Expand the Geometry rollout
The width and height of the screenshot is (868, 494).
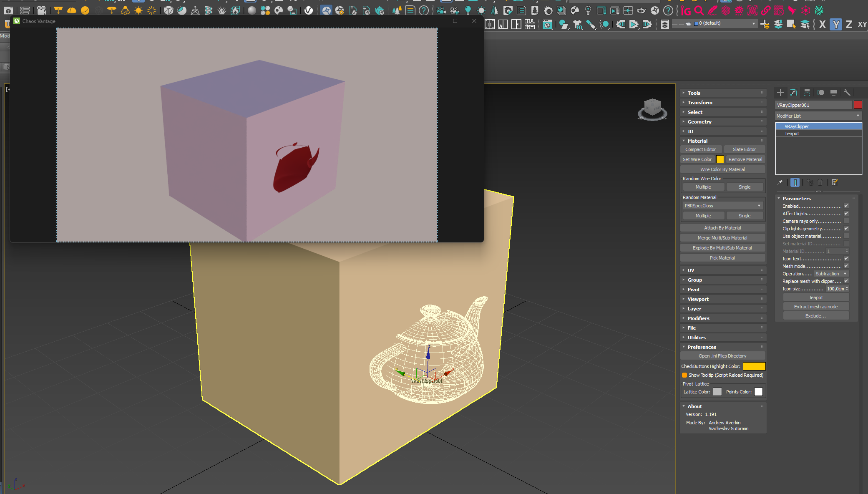pos(722,122)
